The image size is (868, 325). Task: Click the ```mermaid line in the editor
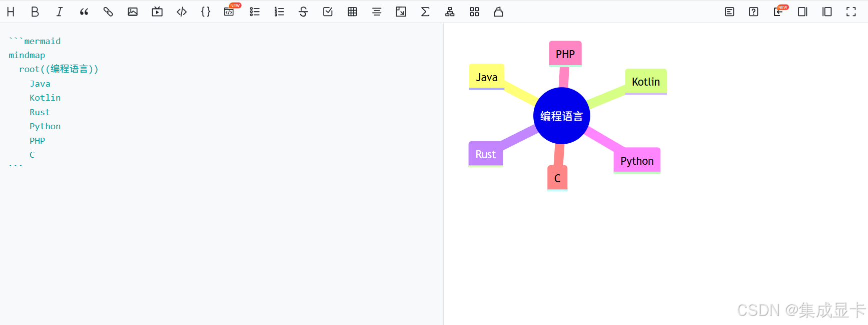pos(35,41)
